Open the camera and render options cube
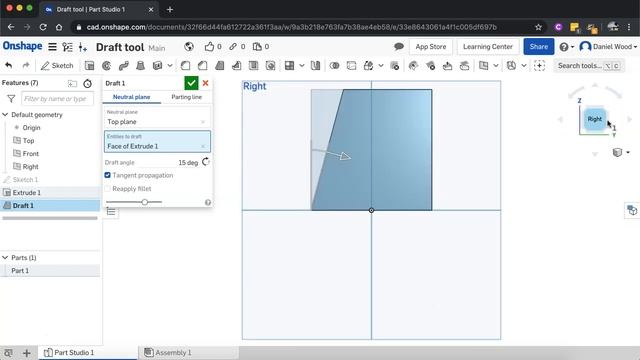This screenshot has width=640, height=360. (618, 152)
